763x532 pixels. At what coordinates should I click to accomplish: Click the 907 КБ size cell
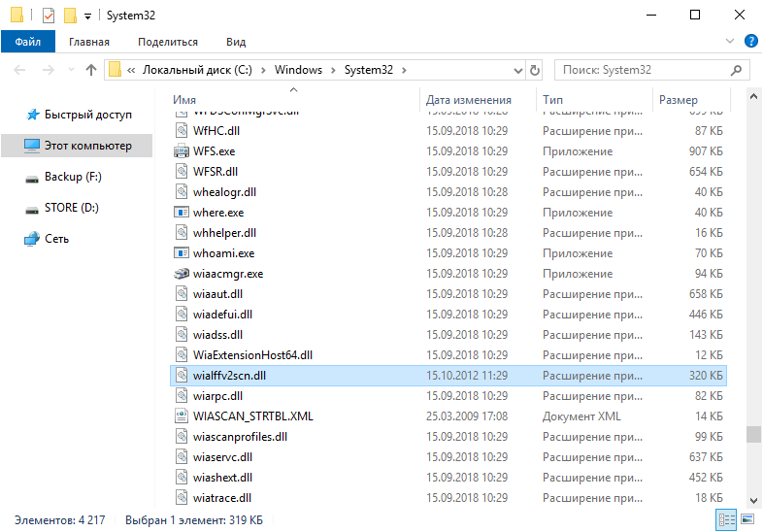(x=706, y=151)
